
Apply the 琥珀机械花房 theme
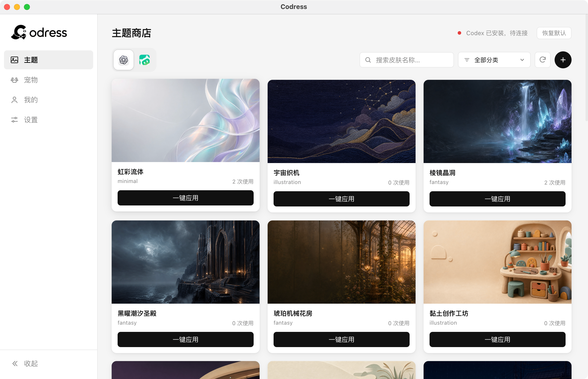342,340
